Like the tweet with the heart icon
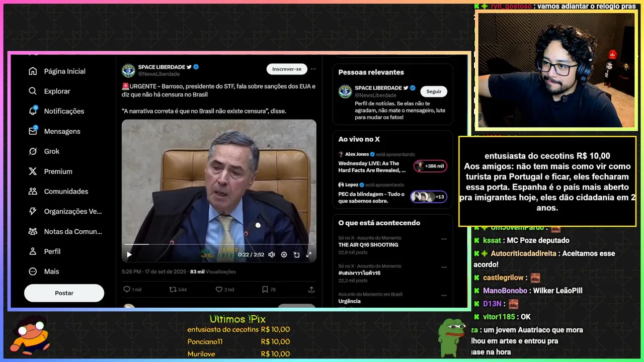Image resolution: width=644 pixels, height=362 pixels. point(219,289)
